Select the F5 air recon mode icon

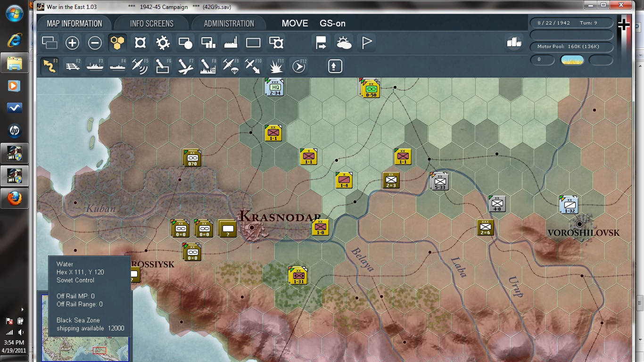pyautogui.click(x=140, y=66)
